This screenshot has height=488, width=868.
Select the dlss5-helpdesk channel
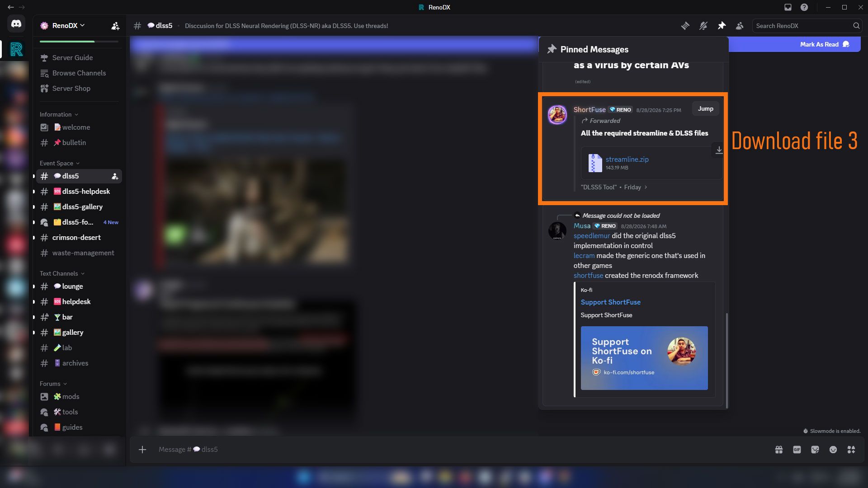pyautogui.click(x=79, y=192)
